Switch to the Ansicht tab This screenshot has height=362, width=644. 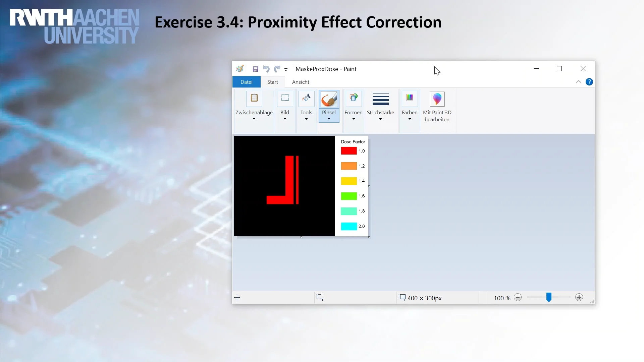(300, 82)
